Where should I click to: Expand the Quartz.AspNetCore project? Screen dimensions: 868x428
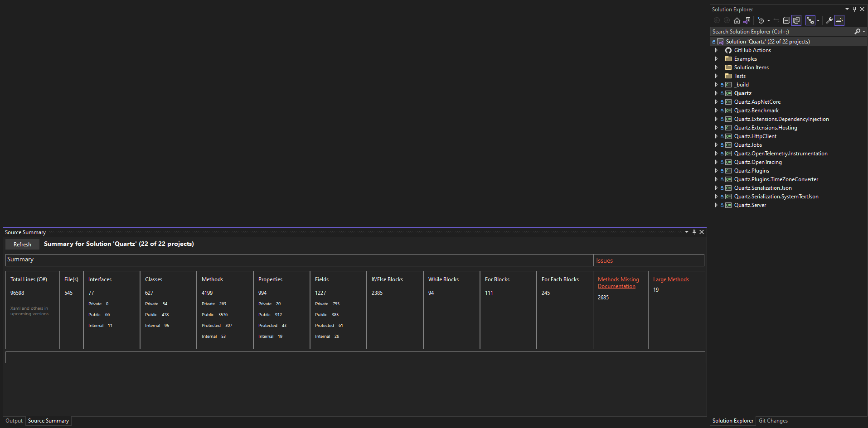pos(716,102)
